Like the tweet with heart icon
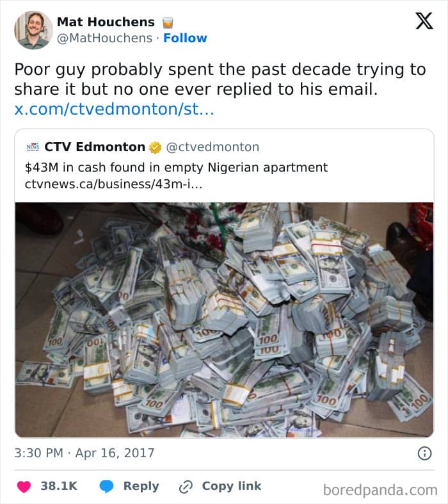Screen dimensions: 448x504 (x=24, y=486)
